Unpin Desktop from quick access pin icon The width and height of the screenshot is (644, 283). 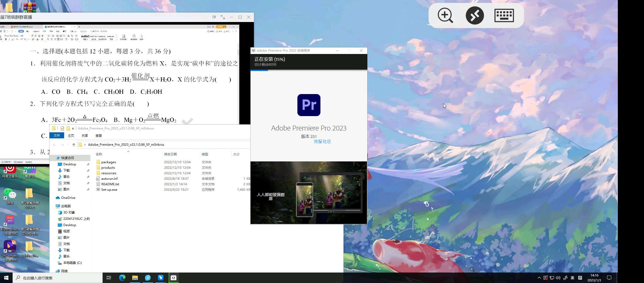[88, 165]
